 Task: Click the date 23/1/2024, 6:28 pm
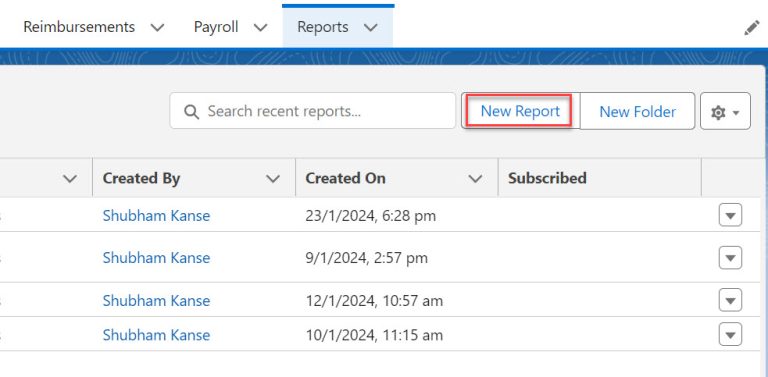[370, 215]
